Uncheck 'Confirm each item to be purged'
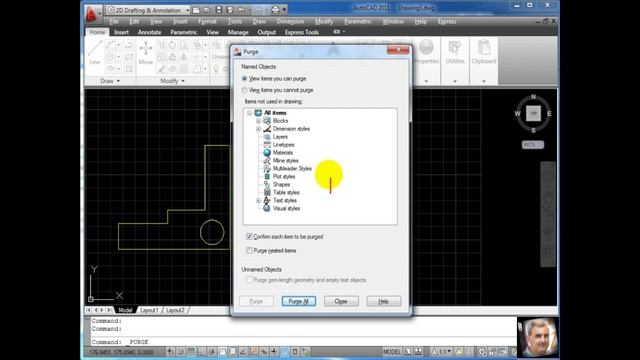This screenshot has width=640, height=360. coord(249,236)
